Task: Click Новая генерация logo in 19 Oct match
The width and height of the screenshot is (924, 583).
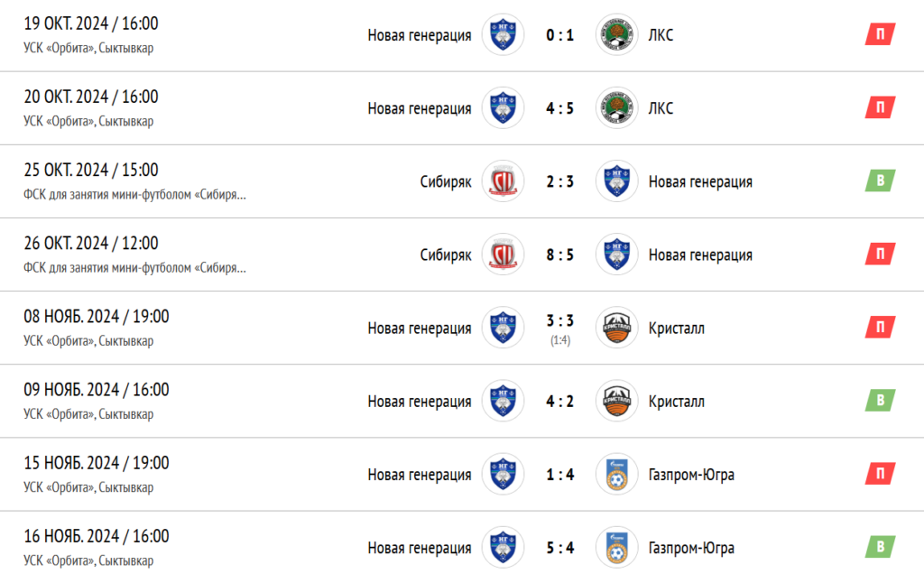Action: coord(503,35)
